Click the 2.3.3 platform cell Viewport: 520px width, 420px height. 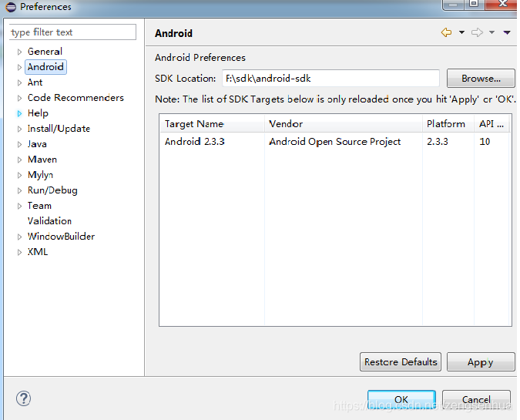pos(437,142)
